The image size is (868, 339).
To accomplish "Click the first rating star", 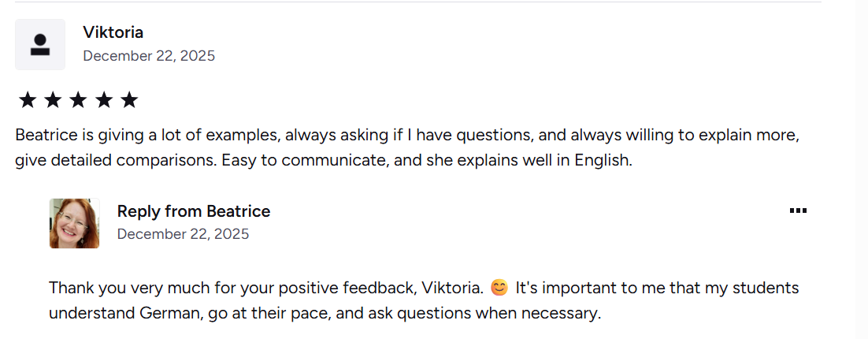I will (28, 100).
